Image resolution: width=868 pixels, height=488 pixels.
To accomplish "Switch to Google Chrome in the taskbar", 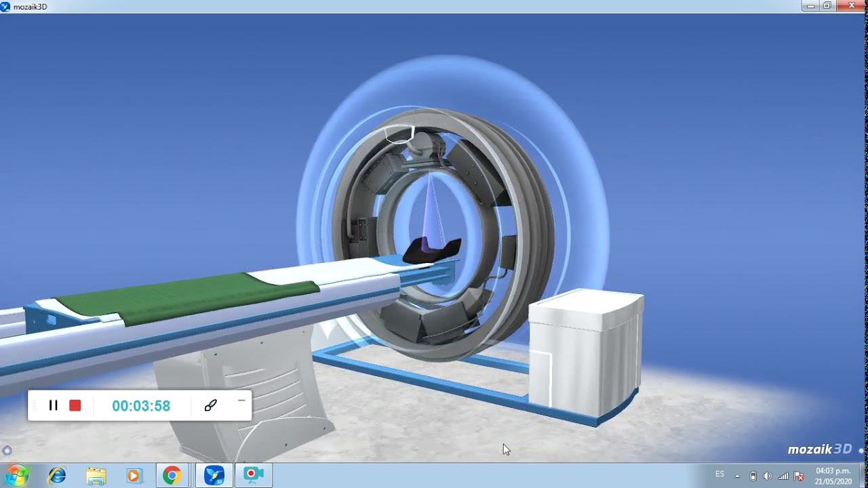I will click(172, 476).
